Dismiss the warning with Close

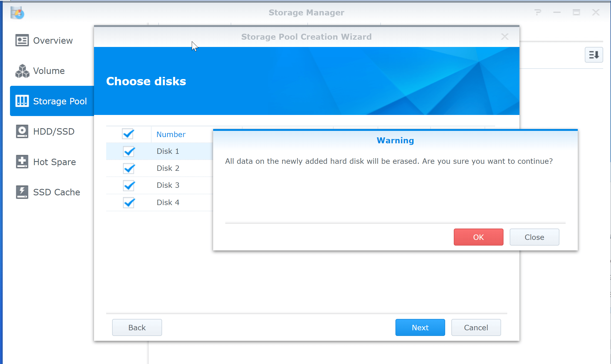pyautogui.click(x=534, y=237)
